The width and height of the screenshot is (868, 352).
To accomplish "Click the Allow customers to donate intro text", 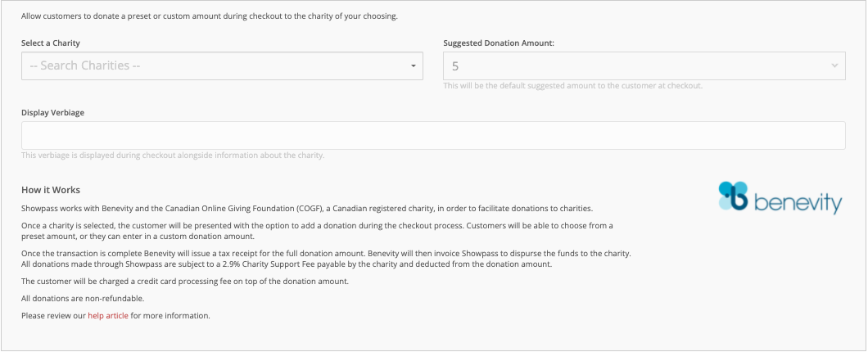I will pyautogui.click(x=210, y=16).
